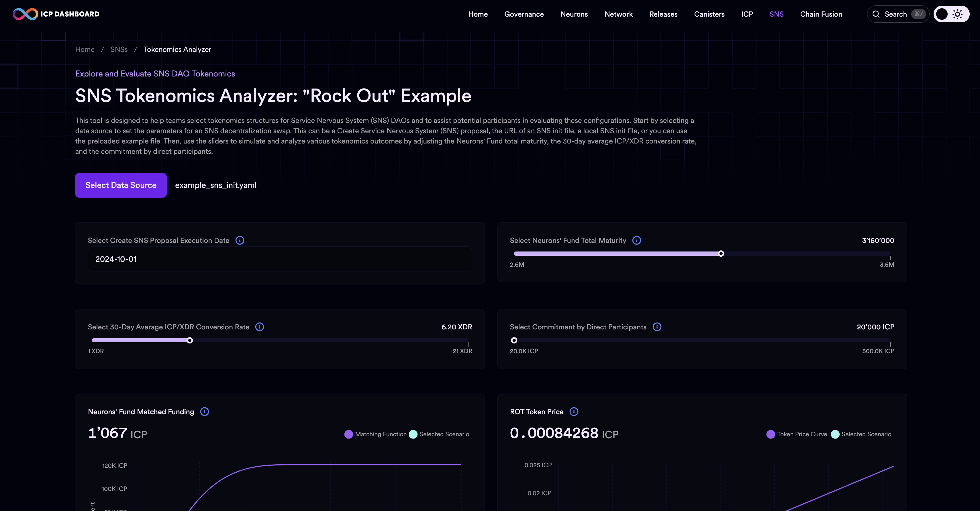
Task: Toggle Token Price Curve legend dot
Action: click(x=771, y=434)
